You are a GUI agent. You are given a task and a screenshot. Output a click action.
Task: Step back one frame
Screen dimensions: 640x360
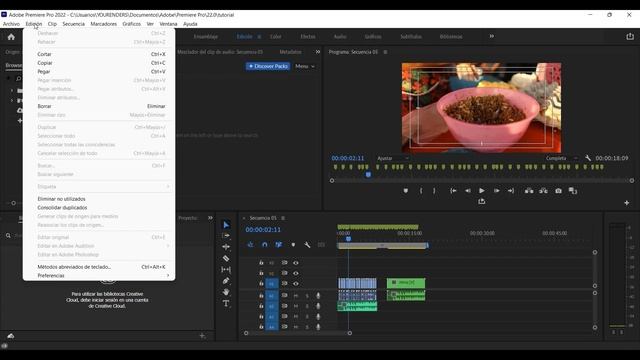(x=468, y=191)
